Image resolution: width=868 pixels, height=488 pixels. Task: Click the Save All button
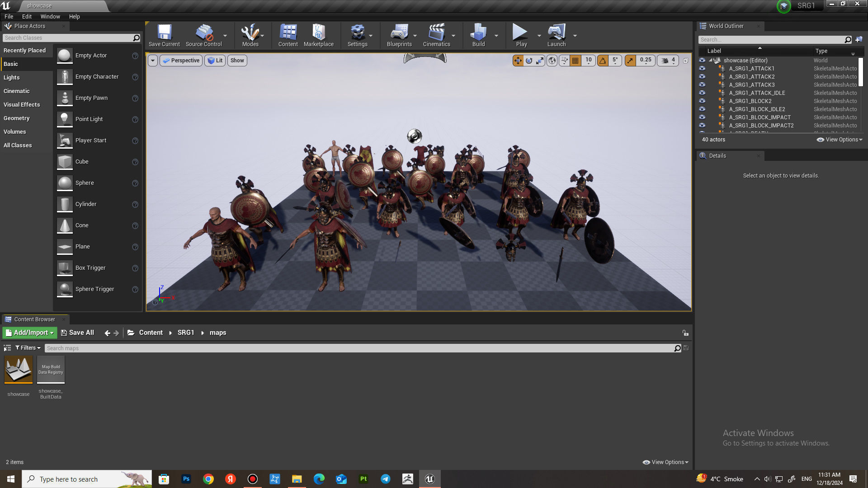(77, 333)
